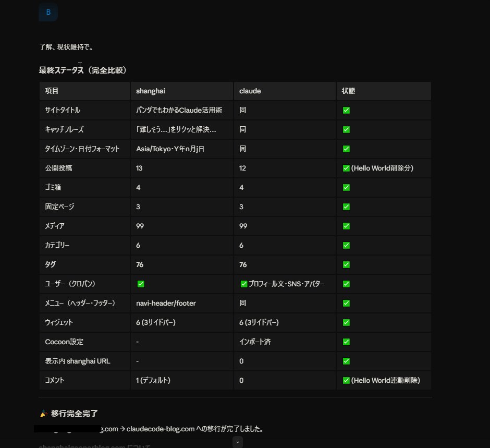Click the タグ row label
Image resolution: width=490 pixels, height=448 pixels.
51,264
